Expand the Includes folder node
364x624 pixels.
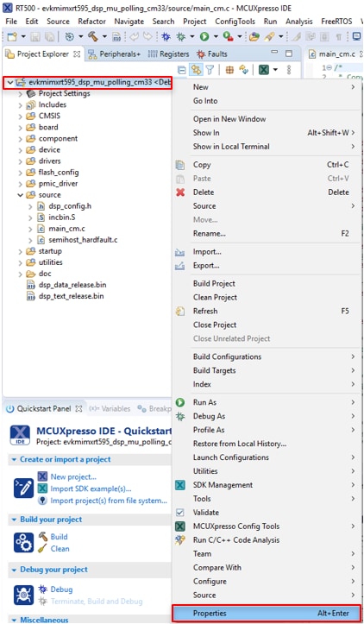pos(21,105)
